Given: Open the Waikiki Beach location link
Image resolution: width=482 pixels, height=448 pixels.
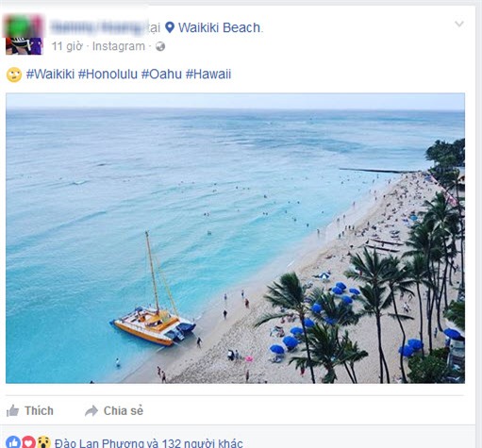Looking at the screenshot, I should coord(220,27).
